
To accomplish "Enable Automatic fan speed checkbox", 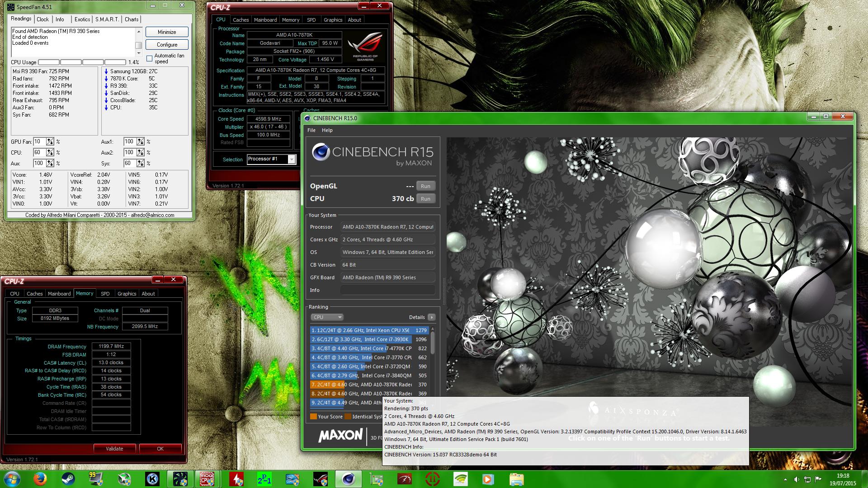I will 150,59.
